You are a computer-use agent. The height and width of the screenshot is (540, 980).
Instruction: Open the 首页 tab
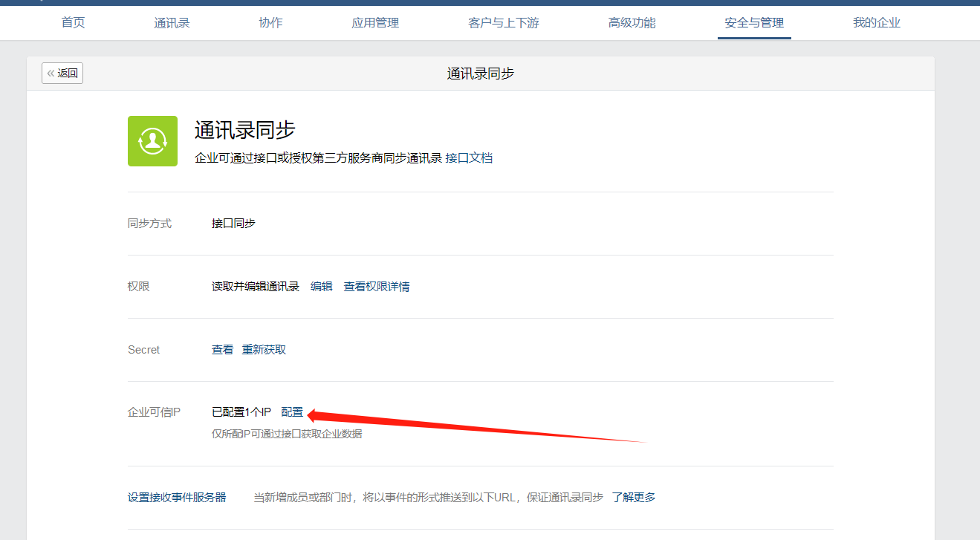(x=73, y=22)
